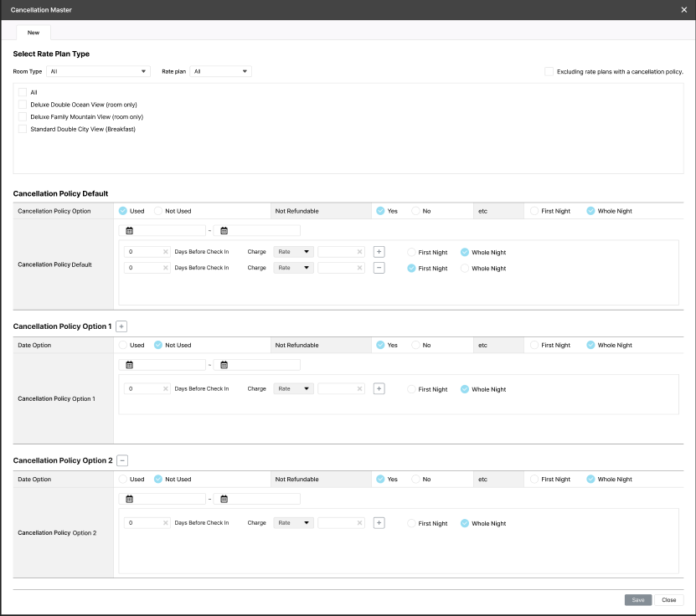
Task: Switch to the New tab
Action: 34,32
